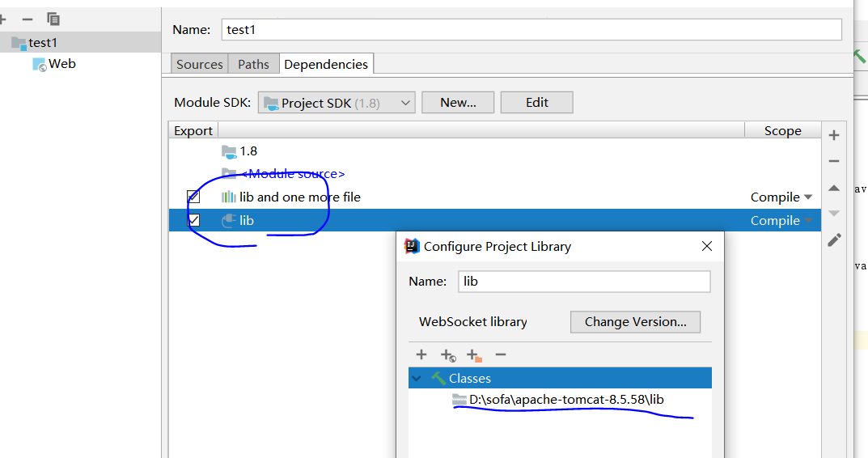Switch to the Sources tab

click(199, 64)
